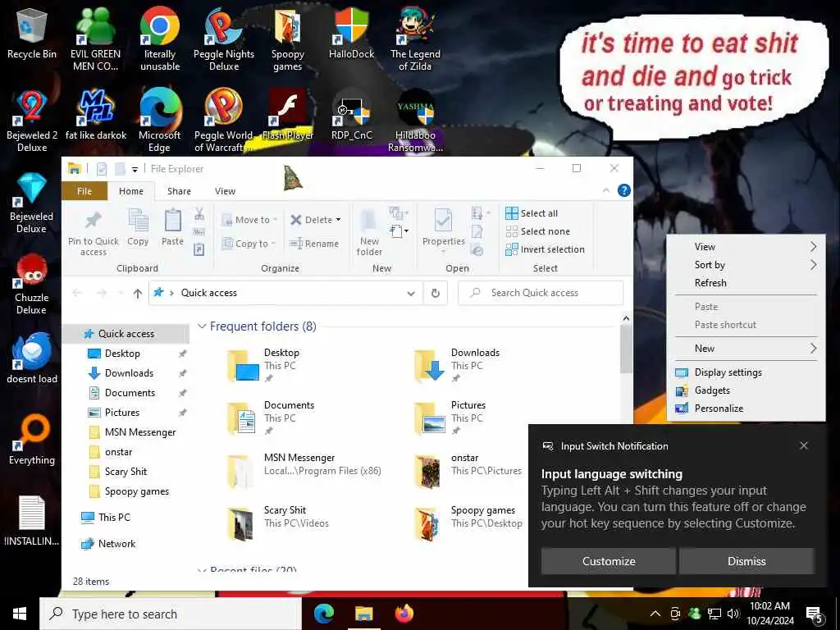Open The Legend of Zilda shortcut

415,39
